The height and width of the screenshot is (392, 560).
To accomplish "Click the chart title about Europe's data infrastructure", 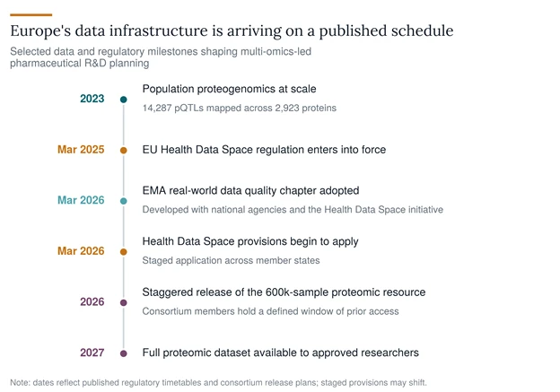I will pos(232,31).
